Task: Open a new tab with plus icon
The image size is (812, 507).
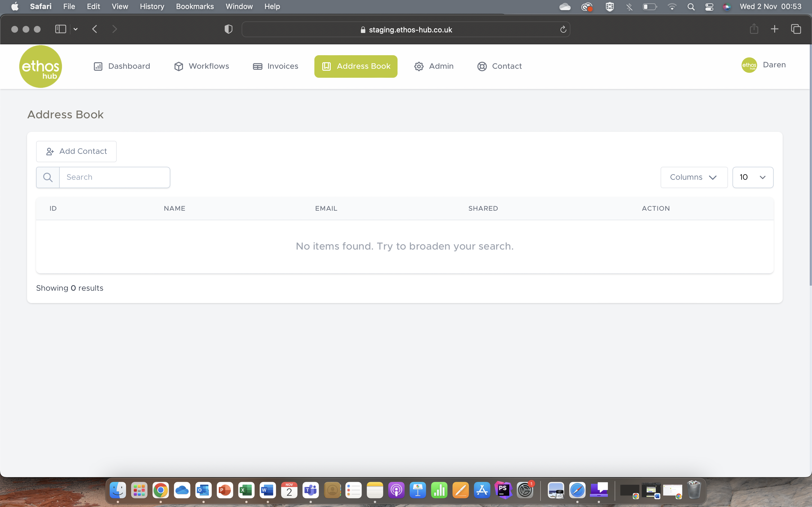Action: pyautogui.click(x=775, y=29)
